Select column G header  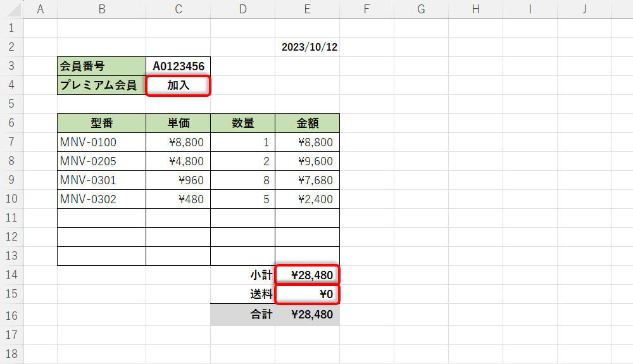(422, 9)
